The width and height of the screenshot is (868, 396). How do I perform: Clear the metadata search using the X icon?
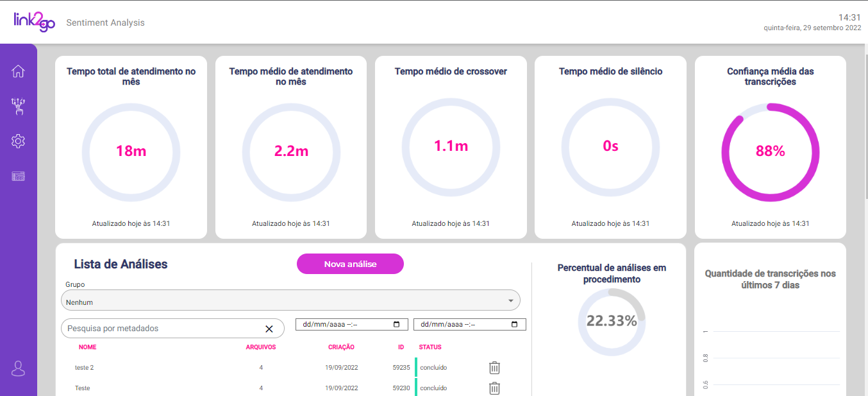tap(269, 328)
